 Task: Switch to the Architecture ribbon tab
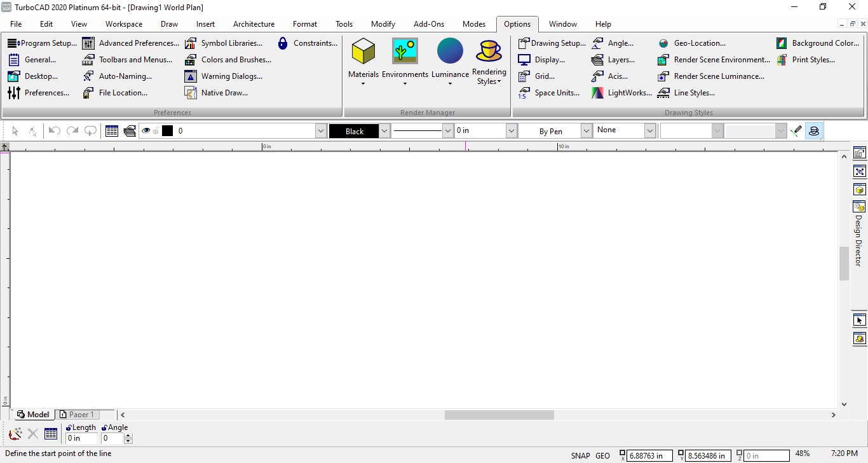click(x=254, y=24)
